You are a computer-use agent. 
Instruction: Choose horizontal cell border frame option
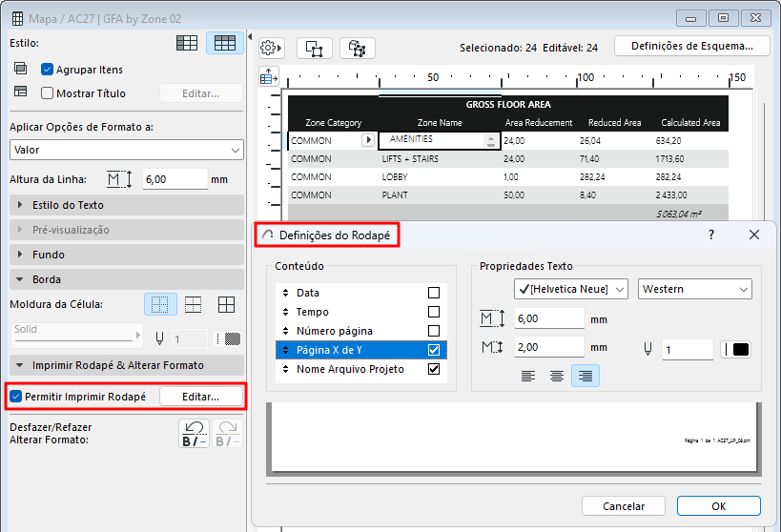click(194, 304)
